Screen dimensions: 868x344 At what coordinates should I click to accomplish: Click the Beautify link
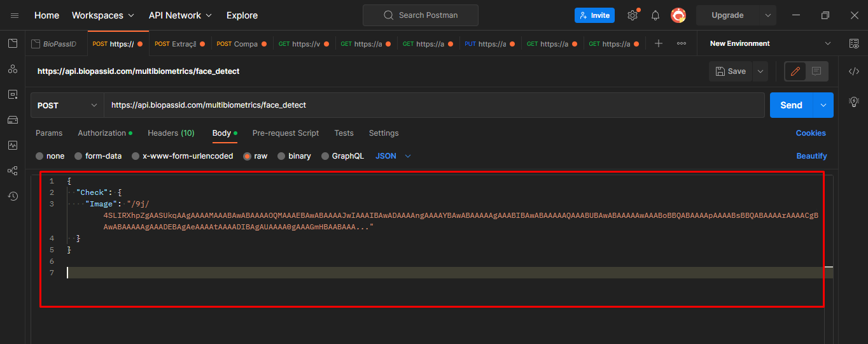[812, 156]
